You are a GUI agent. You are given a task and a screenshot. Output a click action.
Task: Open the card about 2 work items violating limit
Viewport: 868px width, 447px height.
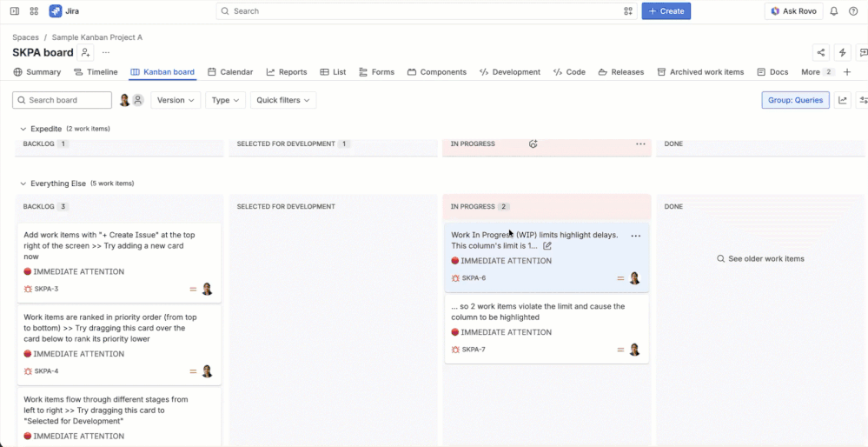(547, 329)
